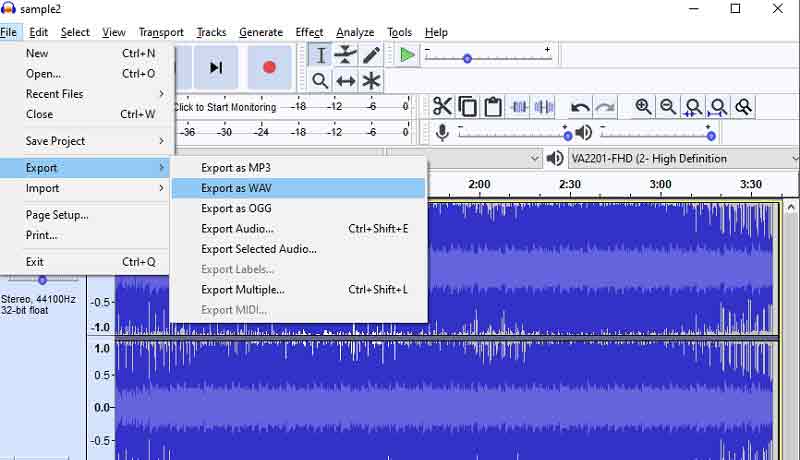The width and height of the screenshot is (800, 460).
Task: Select the Envelope tool
Action: (345, 55)
